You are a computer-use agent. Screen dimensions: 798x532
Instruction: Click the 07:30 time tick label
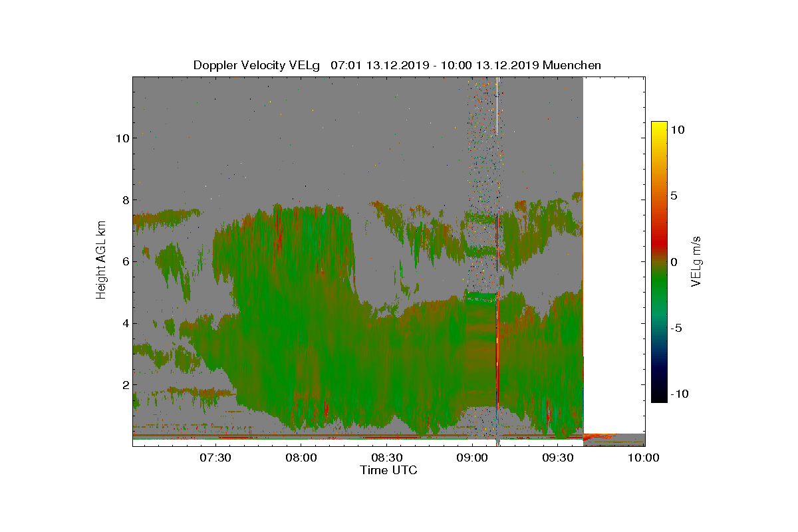click(215, 458)
